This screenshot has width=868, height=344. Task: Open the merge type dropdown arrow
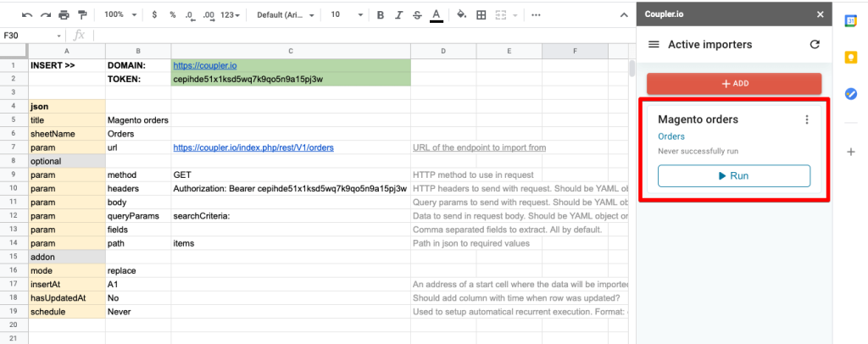[x=516, y=15]
